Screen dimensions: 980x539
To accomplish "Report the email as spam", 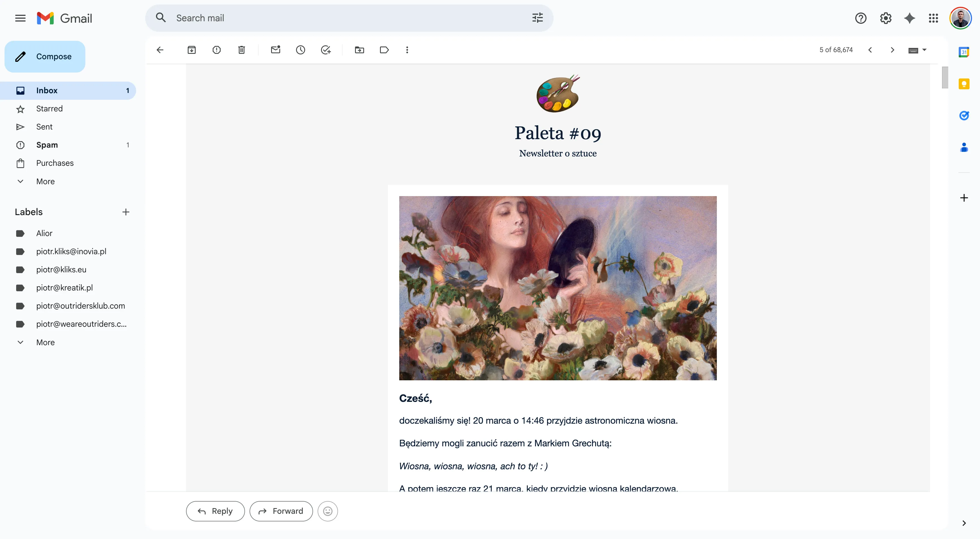I will point(216,50).
